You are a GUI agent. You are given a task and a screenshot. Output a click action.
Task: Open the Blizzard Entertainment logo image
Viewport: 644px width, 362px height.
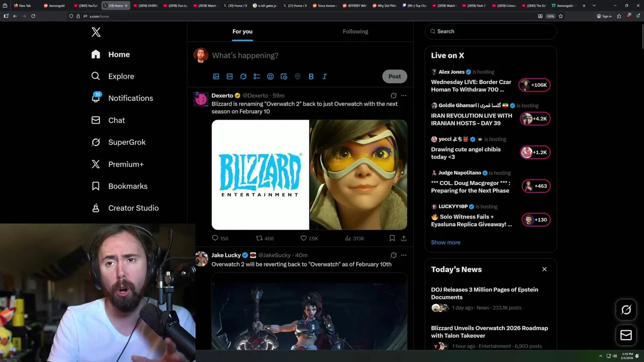coord(260,174)
